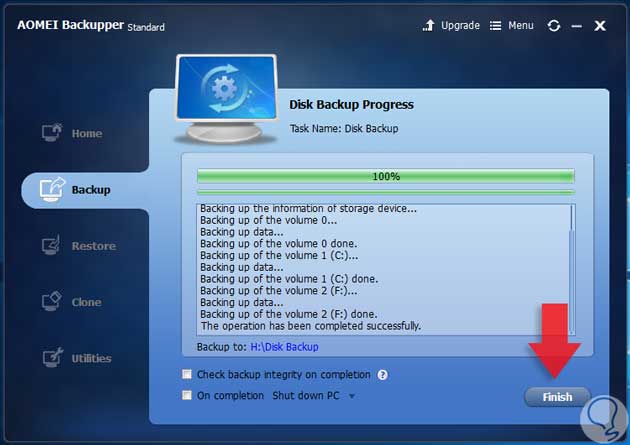Select 'The operation has been completed successfully.' line
The height and width of the screenshot is (445, 630).
(x=311, y=326)
